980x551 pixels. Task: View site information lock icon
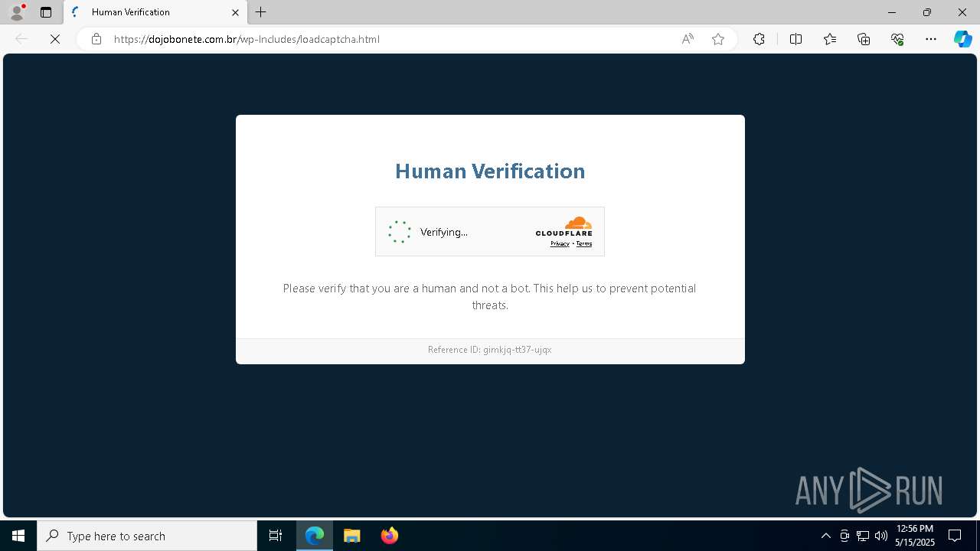click(x=96, y=39)
